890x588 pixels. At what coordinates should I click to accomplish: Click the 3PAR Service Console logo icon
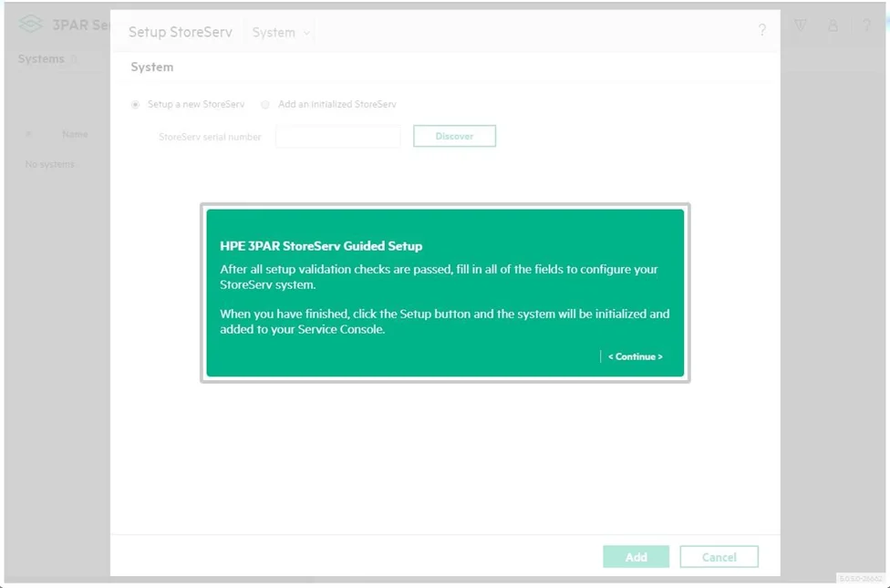[x=31, y=25]
